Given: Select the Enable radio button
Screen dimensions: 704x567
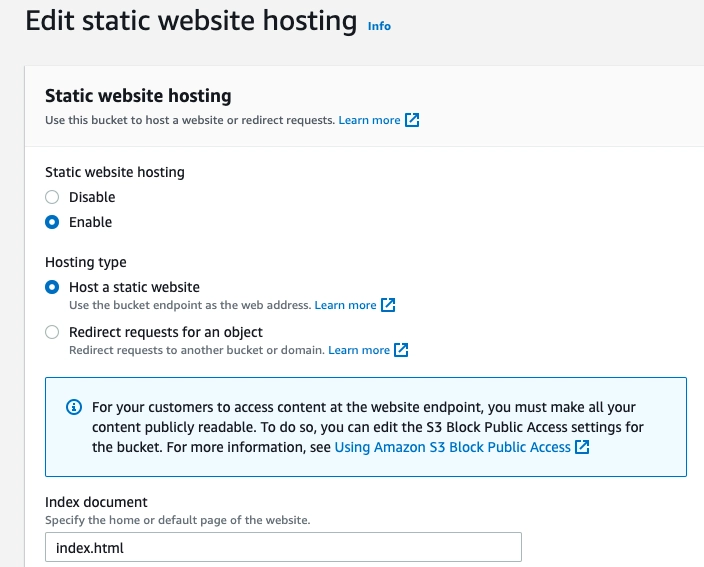Looking at the screenshot, I should 52,222.
